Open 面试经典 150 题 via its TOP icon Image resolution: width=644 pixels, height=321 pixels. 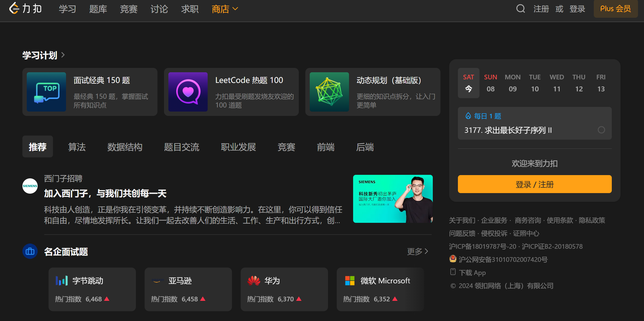[x=46, y=92]
